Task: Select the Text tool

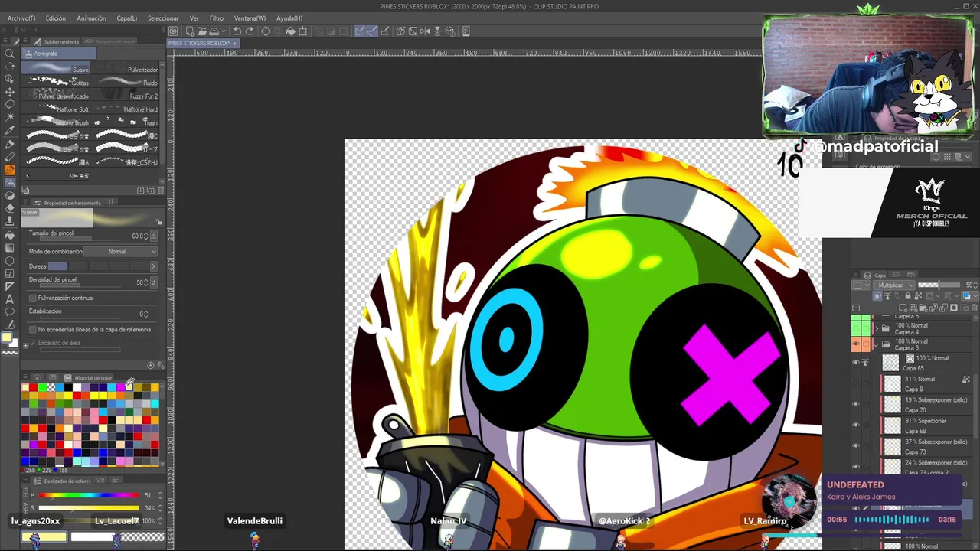Action: (x=10, y=299)
